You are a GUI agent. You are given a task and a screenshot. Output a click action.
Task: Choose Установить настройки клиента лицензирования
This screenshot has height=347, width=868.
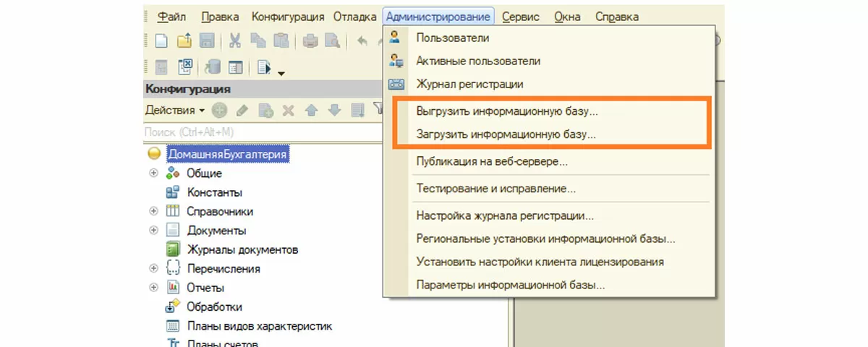(x=550, y=262)
